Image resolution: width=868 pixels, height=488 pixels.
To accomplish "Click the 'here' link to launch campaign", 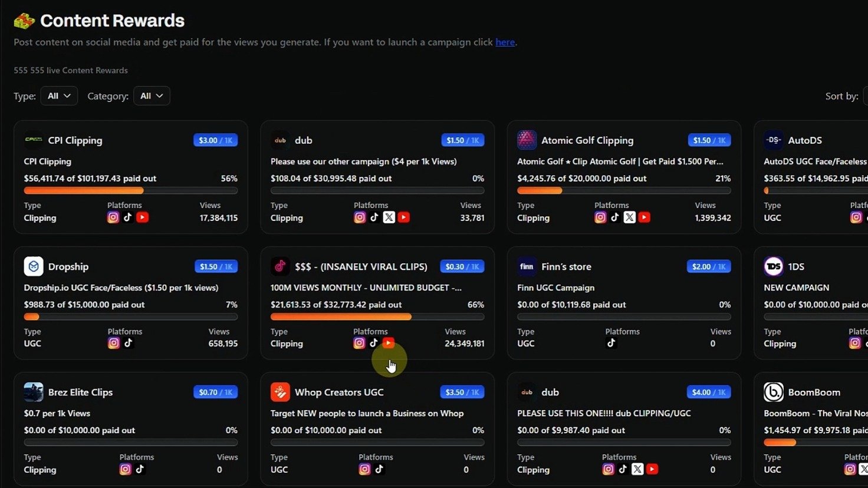I will tap(505, 42).
